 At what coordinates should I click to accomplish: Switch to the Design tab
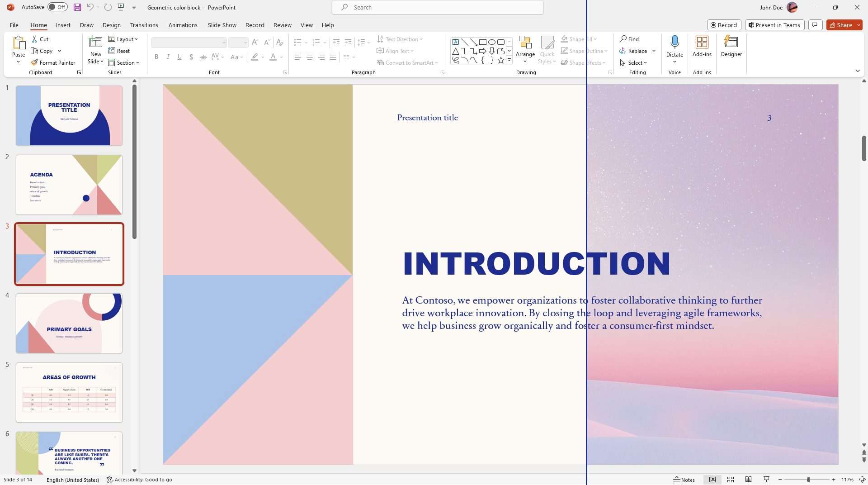[x=111, y=25]
